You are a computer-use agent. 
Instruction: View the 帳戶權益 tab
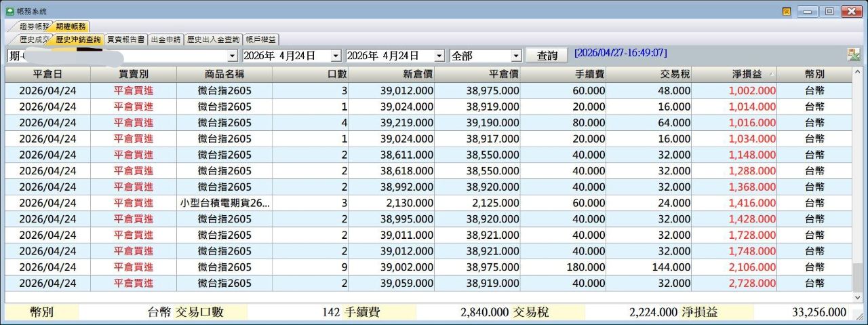[260, 39]
